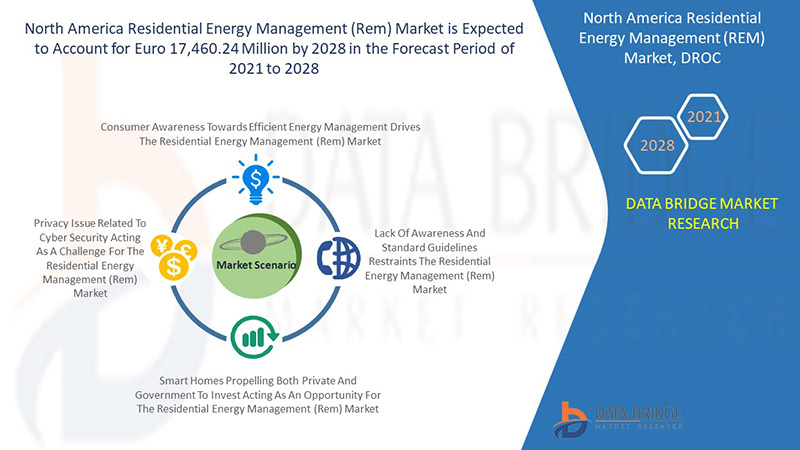800x450 pixels.
Task: Click the Market Scenario label
Action: pyautogui.click(x=256, y=264)
